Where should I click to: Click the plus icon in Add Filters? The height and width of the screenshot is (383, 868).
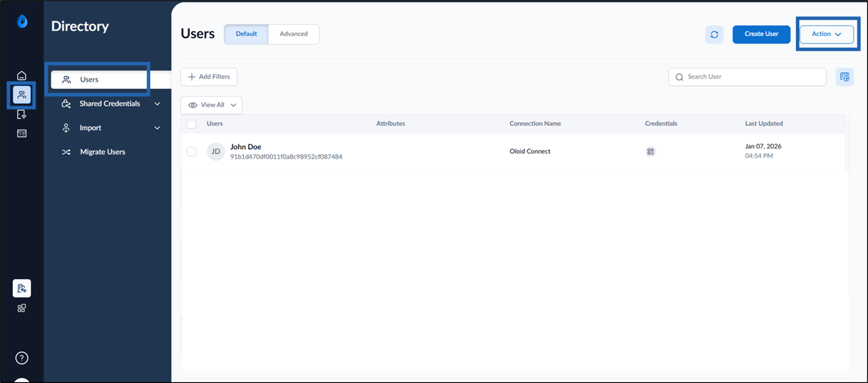click(192, 77)
